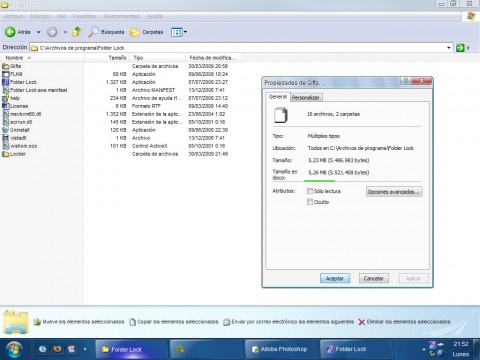Open the views (Vistas) icon menu
This screenshot has height=360, width=480.
tap(179, 32)
